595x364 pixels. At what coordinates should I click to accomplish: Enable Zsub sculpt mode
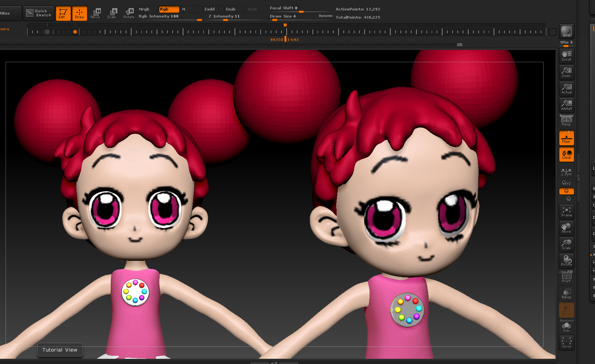234,9
